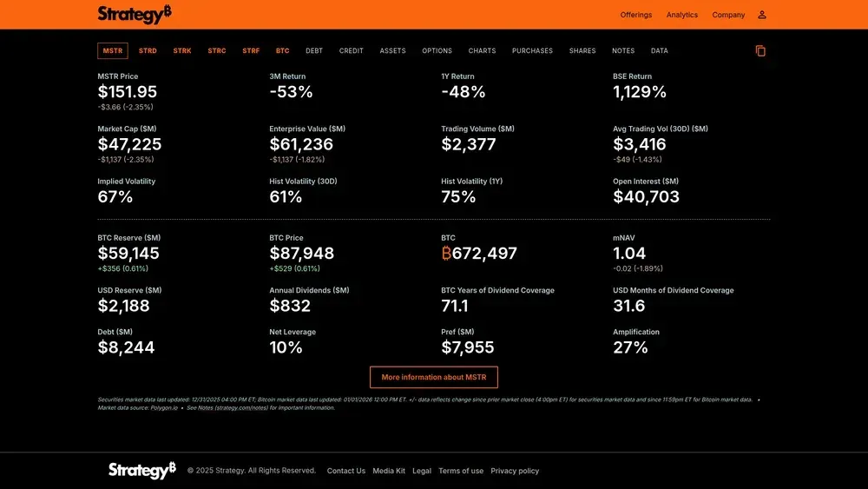The height and width of the screenshot is (489, 868).
Task: Switch to the STRD tab
Action: click(x=148, y=51)
